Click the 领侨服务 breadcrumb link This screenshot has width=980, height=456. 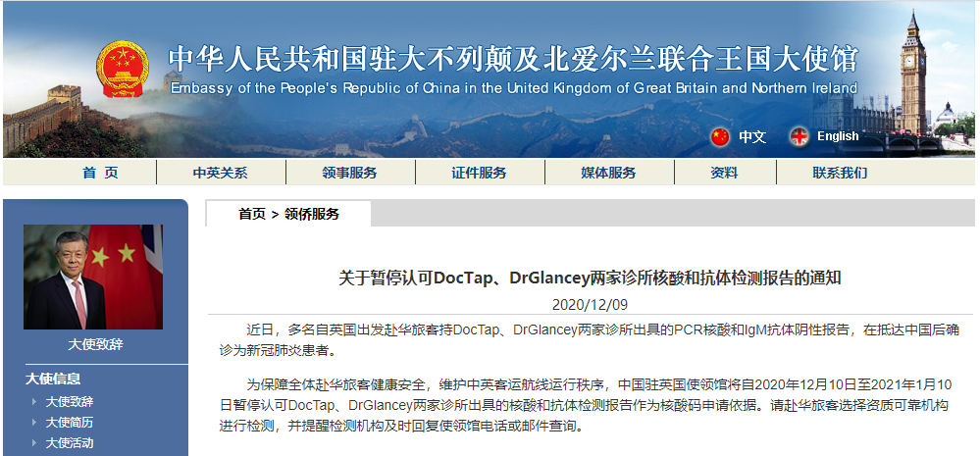pyautogui.click(x=312, y=214)
